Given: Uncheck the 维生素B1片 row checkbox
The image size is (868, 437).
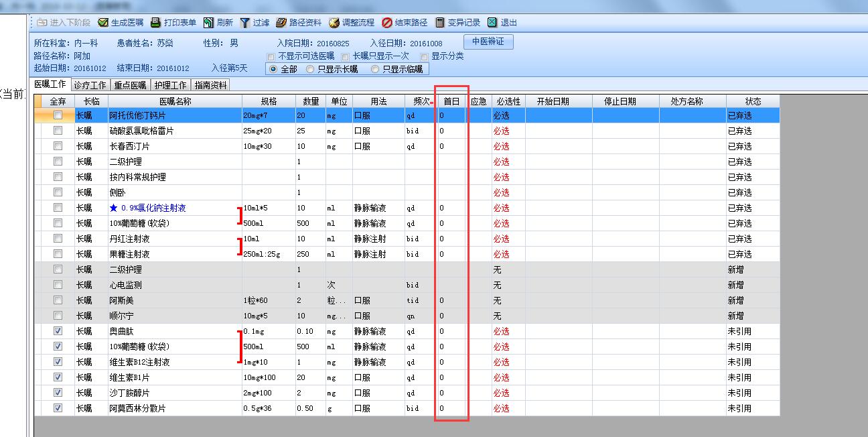Looking at the screenshot, I should click(58, 377).
